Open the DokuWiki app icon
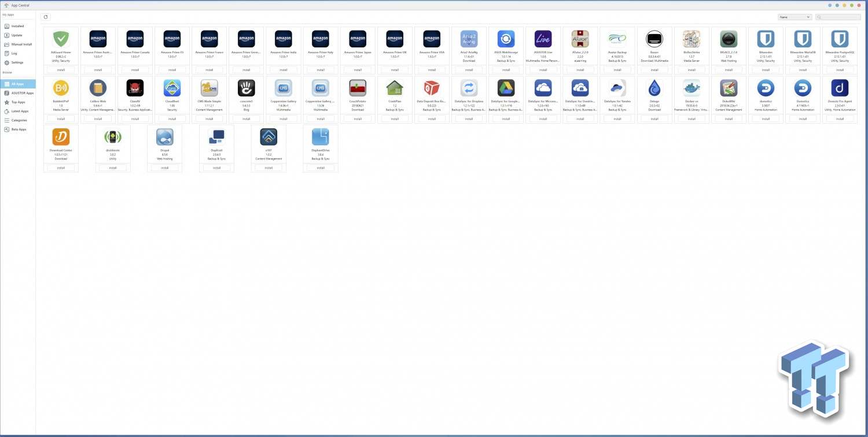The height and width of the screenshot is (437, 868). [729, 88]
